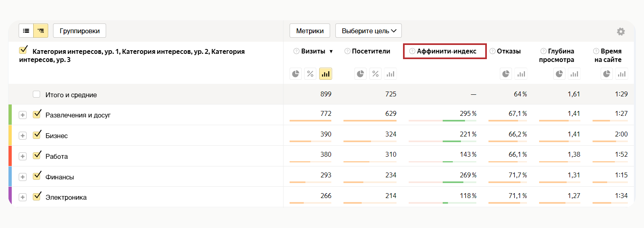644x228 pixels.
Task: Switch to tree list view icon
Action: (41, 31)
